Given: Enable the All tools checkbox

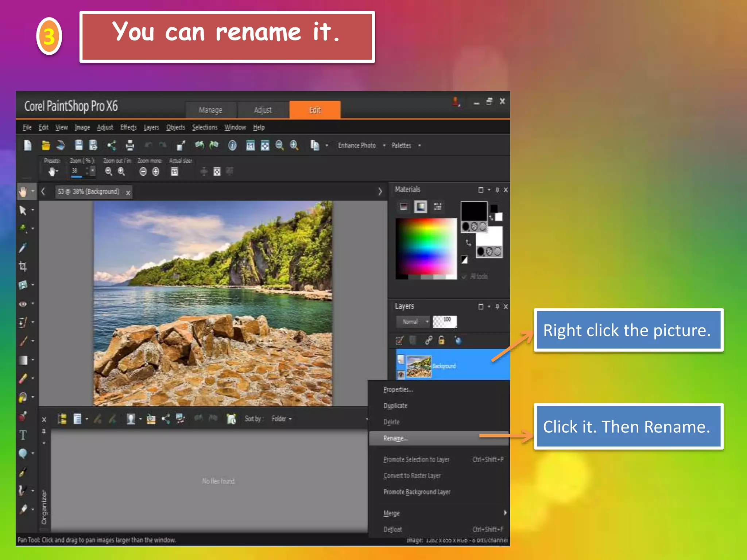Looking at the screenshot, I should click(x=464, y=277).
